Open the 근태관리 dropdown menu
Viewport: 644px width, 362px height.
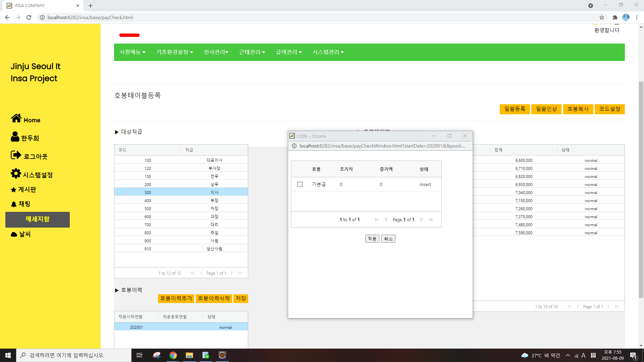(x=252, y=52)
